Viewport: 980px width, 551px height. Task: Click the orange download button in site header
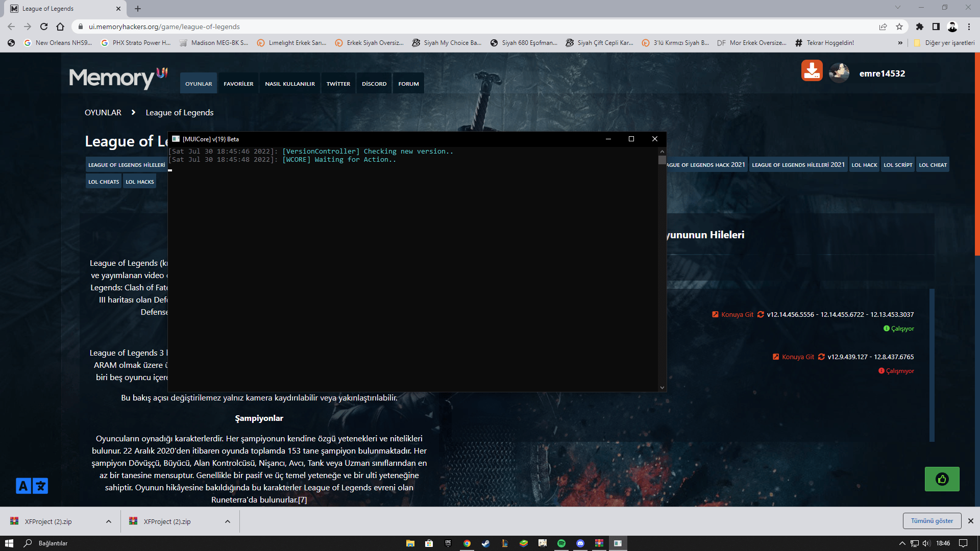[812, 71]
